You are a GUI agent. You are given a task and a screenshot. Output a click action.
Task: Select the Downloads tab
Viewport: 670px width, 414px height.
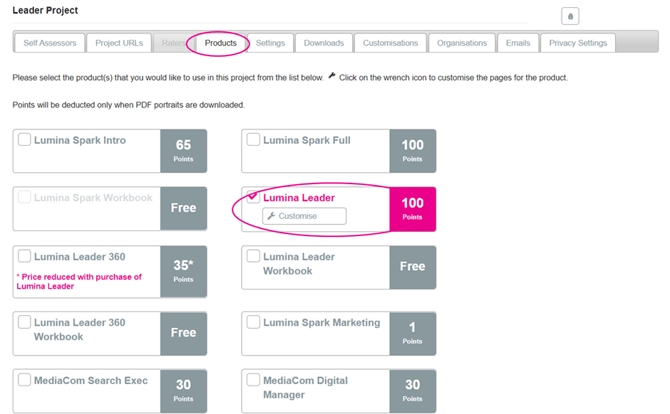click(x=324, y=43)
